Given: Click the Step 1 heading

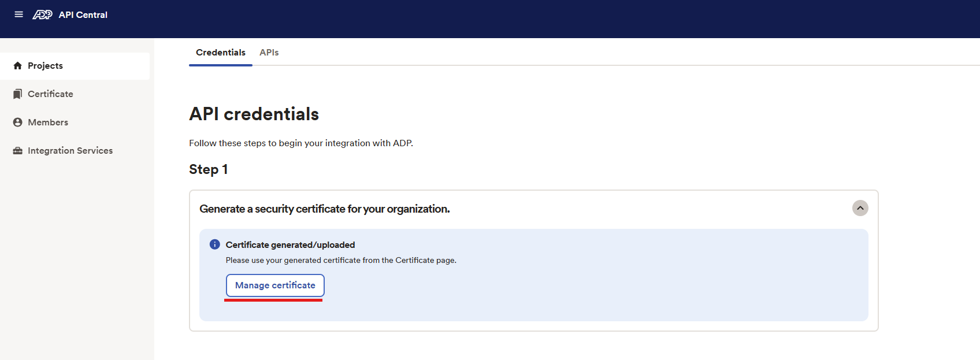Looking at the screenshot, I should pyautogui.click(x=208, y=169).
